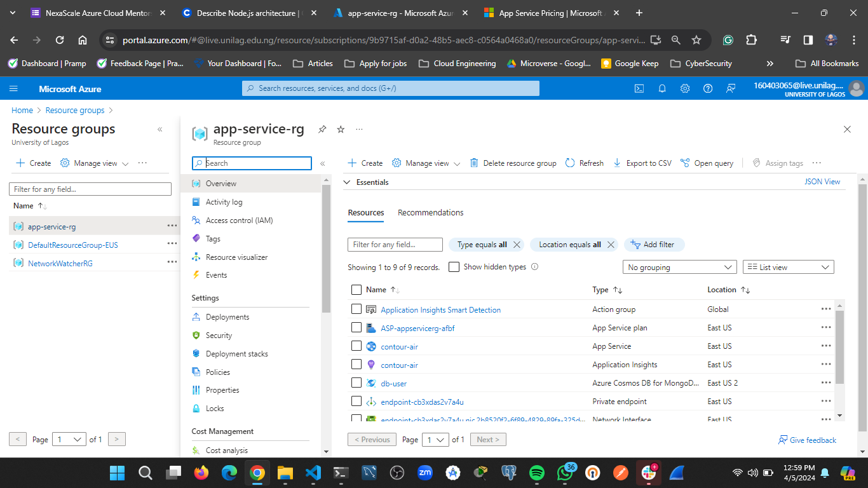Open the No grouping dropdown
The image size is (868, 488).
pos(680,268)
